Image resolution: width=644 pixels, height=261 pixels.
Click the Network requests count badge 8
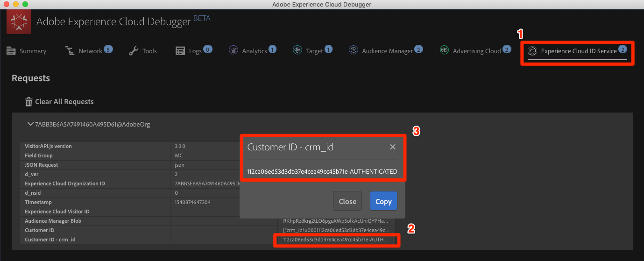click(x=108, y=49)
